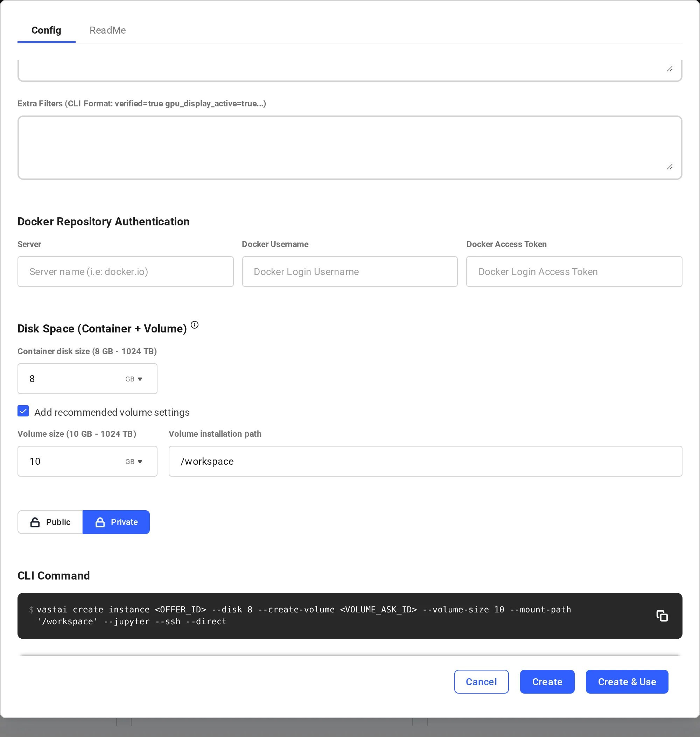
Task: Switch to the ReadMe tab
Action: [107, 30]
